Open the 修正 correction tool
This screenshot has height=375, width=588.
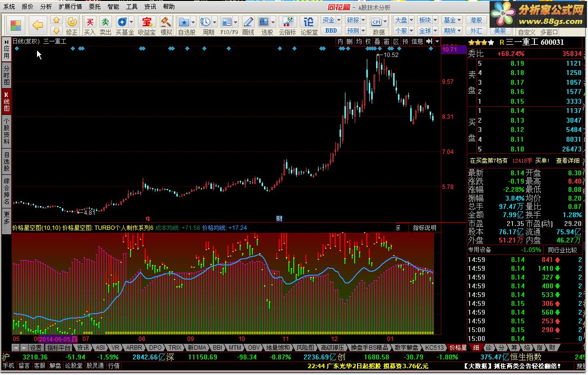(x=72, y=25)
